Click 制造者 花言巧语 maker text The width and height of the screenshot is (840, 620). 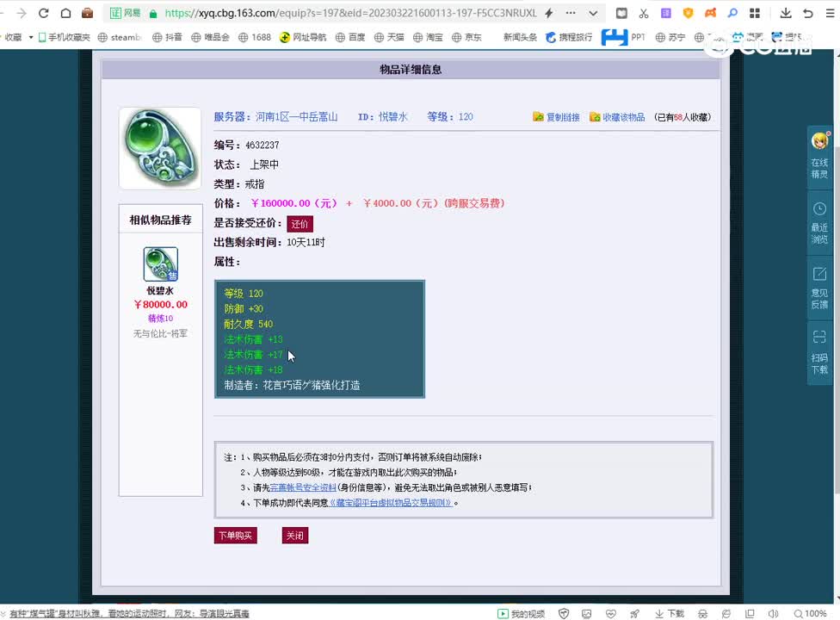[292, 385]
